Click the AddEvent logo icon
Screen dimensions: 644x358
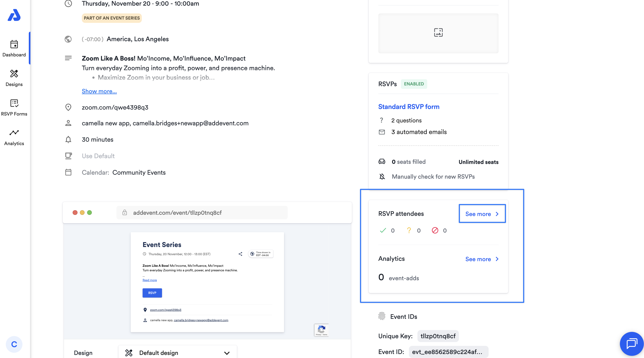[x=14, y=15]
